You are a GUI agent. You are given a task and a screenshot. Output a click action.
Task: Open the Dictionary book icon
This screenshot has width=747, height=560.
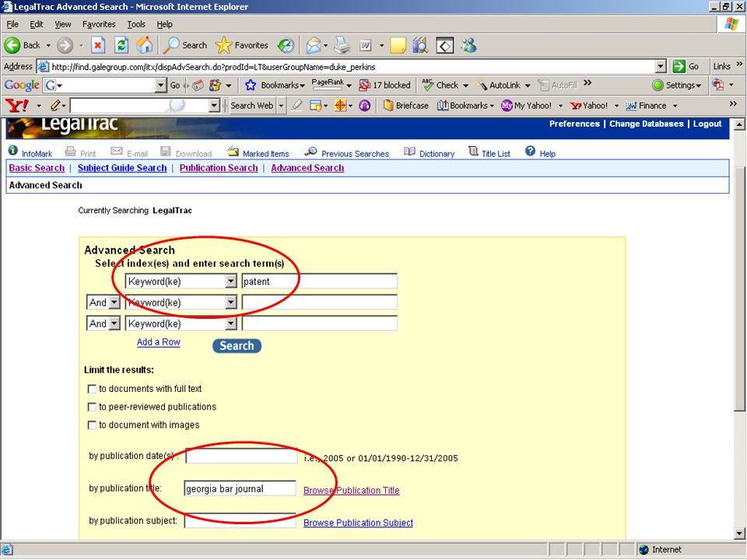pyautogui.click(x=409, y=152)
